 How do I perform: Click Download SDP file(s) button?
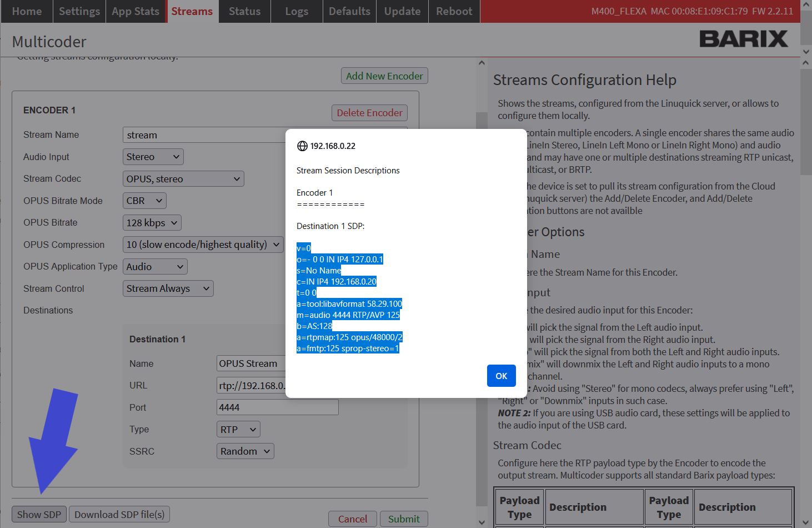coord(119,515)
